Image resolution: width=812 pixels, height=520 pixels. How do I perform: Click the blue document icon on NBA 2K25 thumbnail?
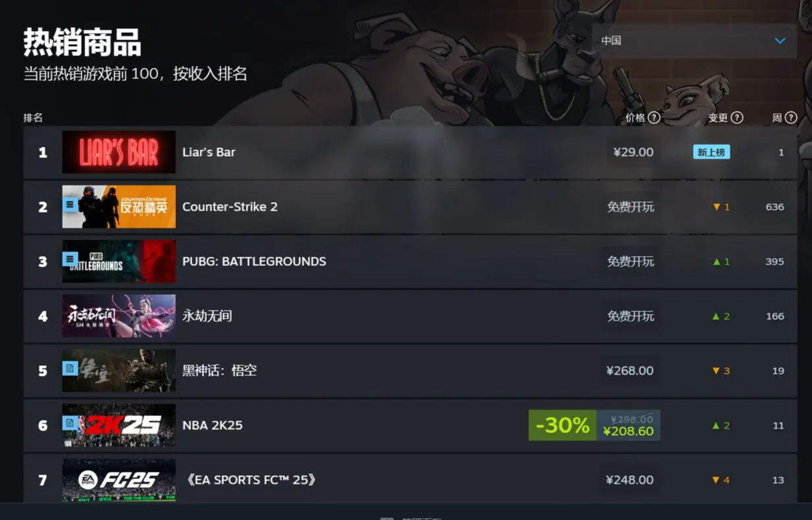[x=70, y=423]
